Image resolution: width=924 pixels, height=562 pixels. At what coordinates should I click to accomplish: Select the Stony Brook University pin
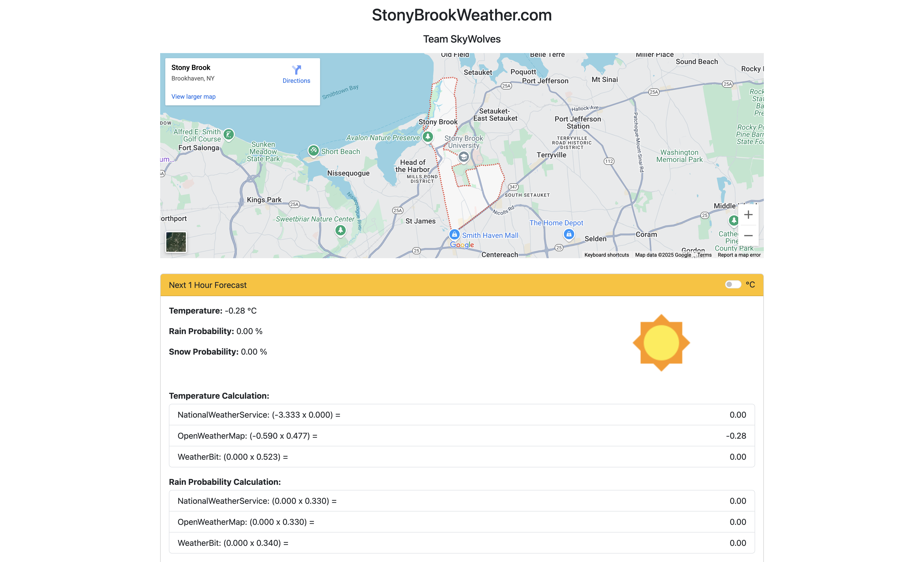click(464, 157)
